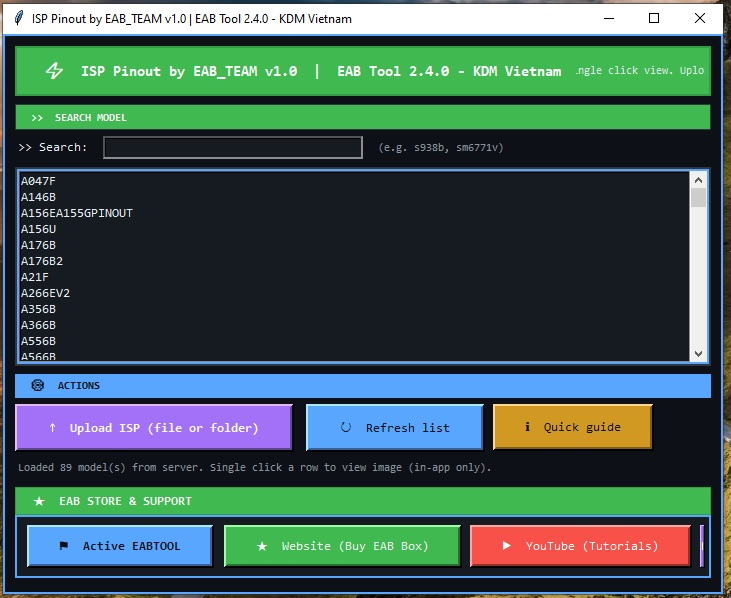The image size is (731, 598).
Task: Pick the A21F entry in model list
Action: coord(35,277)
